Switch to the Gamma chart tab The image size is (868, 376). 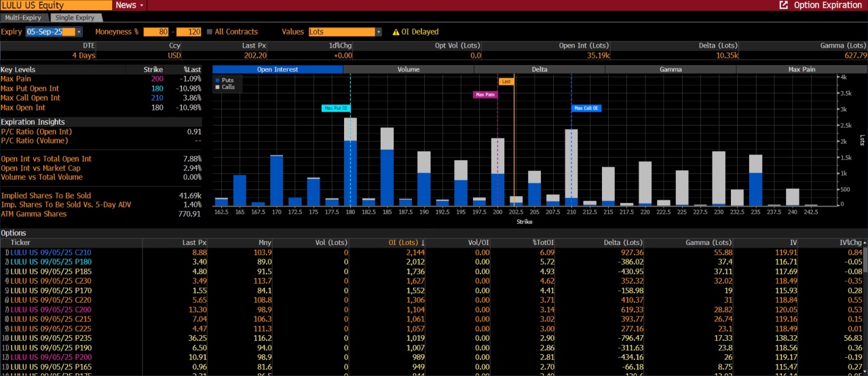(x=671, y=69)
